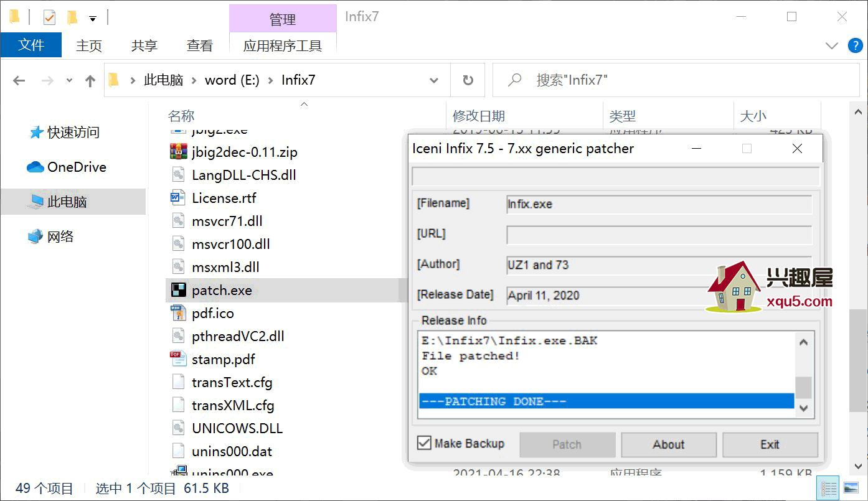
Task: Select the msxml3.dll file icon
Action: (178, 267)
